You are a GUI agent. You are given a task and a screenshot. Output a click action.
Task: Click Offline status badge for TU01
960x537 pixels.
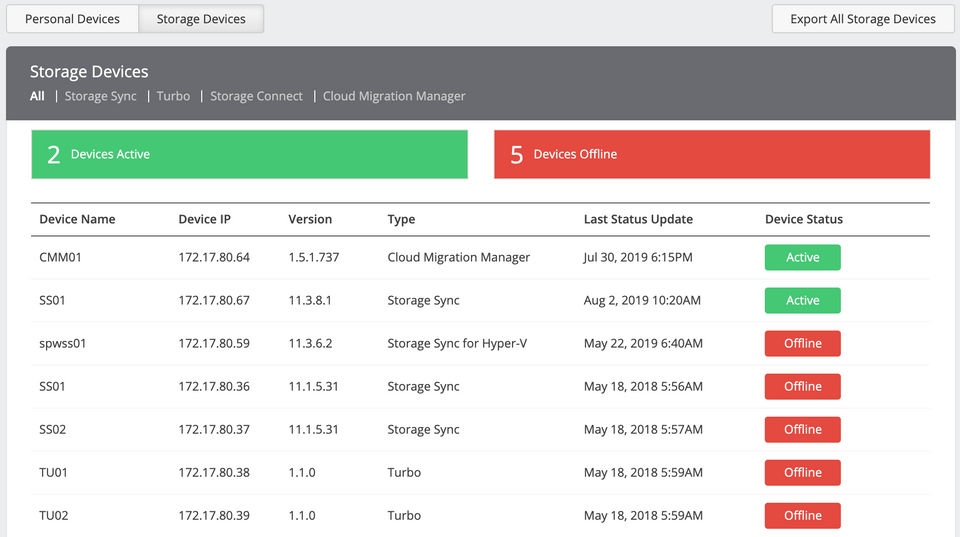pyautogui.click(x=802, y=473)
